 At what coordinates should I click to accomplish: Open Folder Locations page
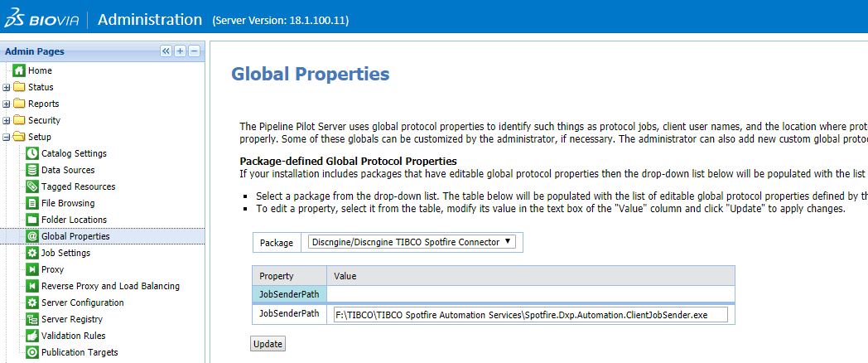(x=75, y=220)
